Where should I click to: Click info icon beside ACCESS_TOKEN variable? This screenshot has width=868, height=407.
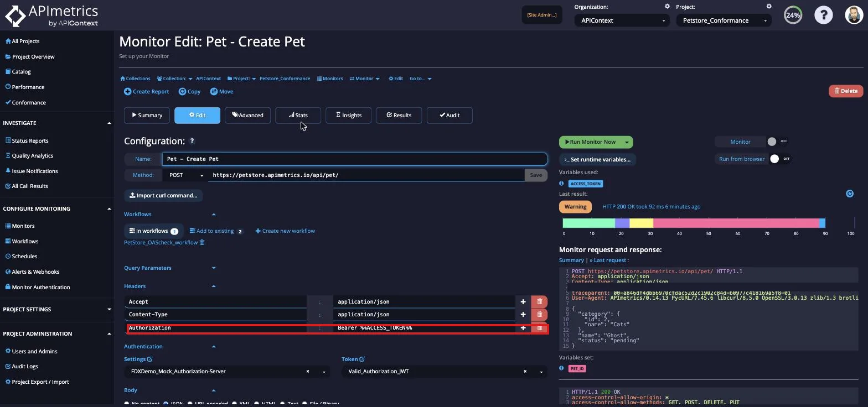point(561,184)
